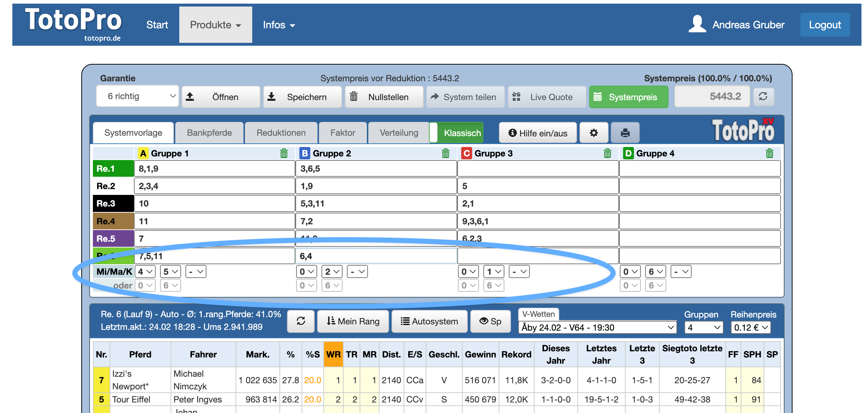The image size is (868, 413).
Task: Select the D badge of Gruppe 4
Action: coord(628,154)
